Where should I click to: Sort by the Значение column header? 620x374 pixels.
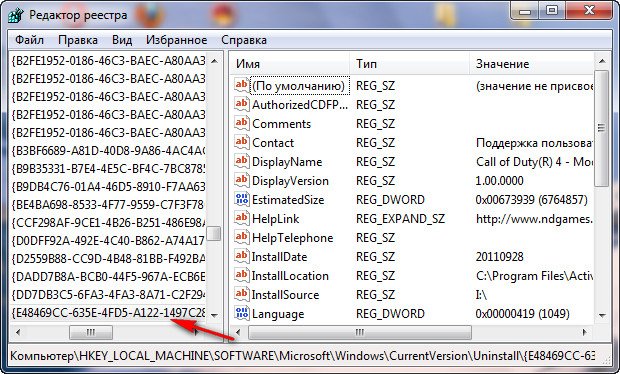point(532,64)
